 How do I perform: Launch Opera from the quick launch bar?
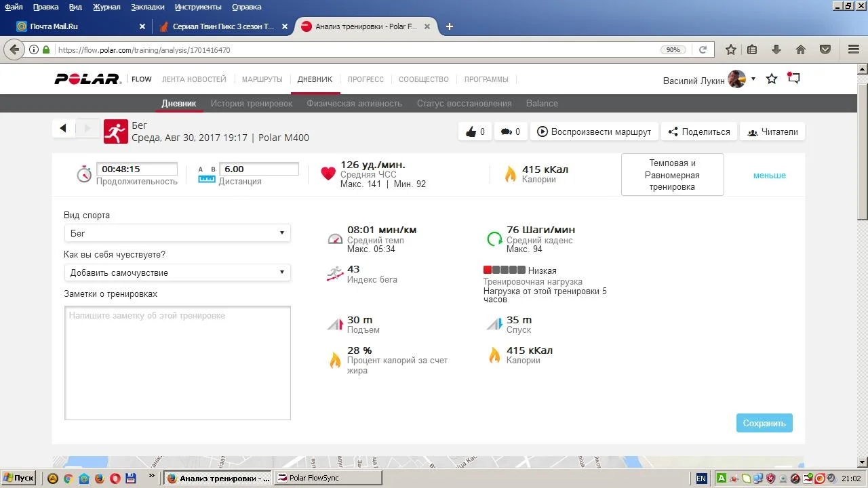[115, 478]
